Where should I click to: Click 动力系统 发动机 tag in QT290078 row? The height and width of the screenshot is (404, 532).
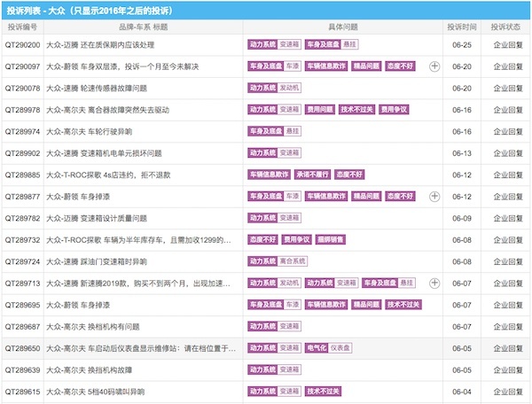pyautogui.click(x=274, y=88)
